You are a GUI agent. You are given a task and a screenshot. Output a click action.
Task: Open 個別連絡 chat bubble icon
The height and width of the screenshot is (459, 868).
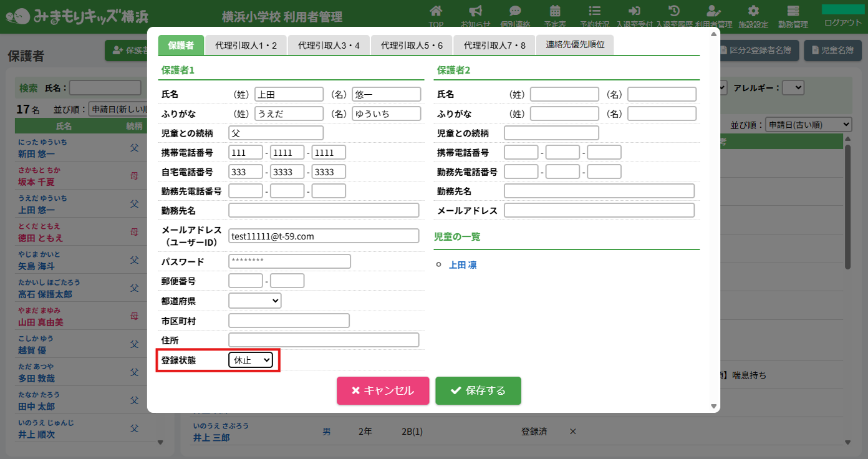tap(515, 11)
